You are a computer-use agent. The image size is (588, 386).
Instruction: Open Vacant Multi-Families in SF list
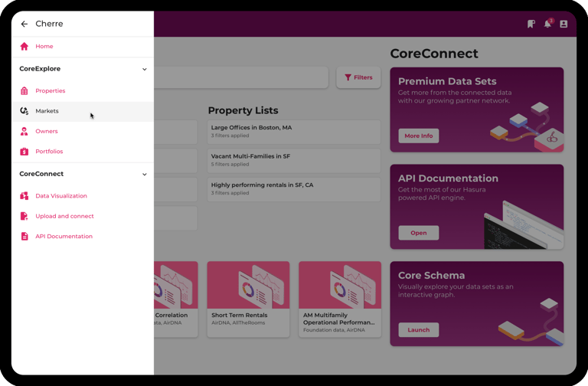pyautogui.click(x=294, y=160)
